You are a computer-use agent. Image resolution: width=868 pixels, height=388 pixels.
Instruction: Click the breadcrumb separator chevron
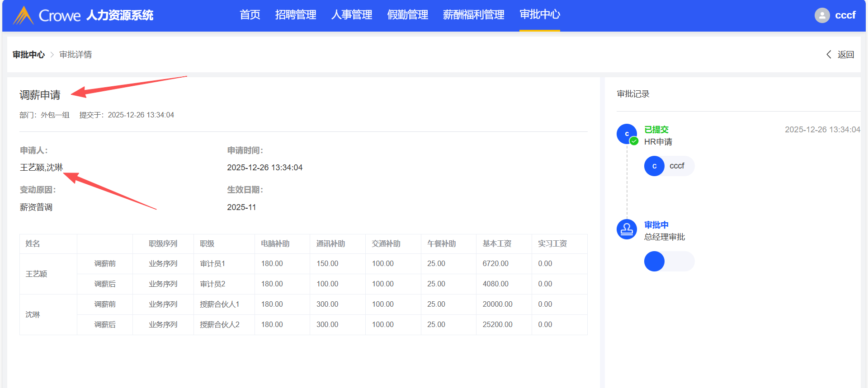pos(52,55)
